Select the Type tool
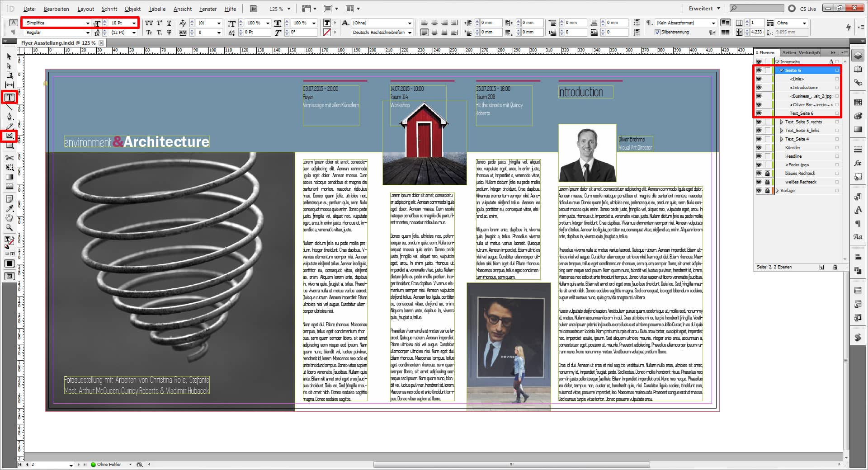 (x=9, y=97)
